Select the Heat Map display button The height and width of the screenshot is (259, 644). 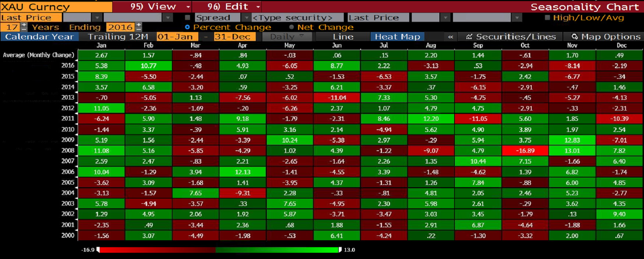397,36
